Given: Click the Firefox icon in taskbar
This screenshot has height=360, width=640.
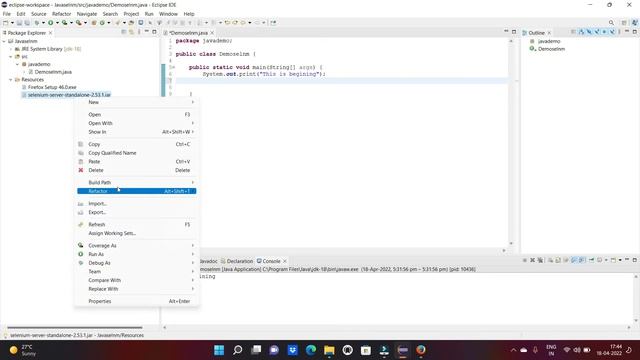Looking at the screenshot, I should [x=421, y=350].
